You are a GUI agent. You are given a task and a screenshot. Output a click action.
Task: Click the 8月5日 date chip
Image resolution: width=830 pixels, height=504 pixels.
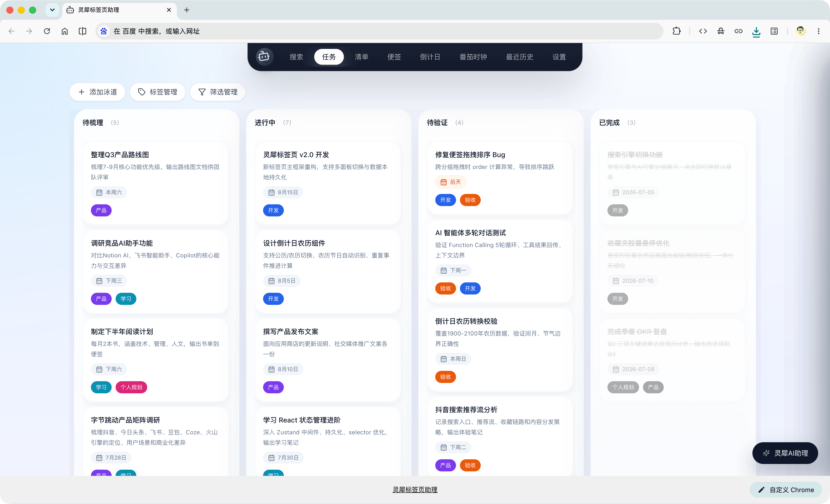pos(282,281)
